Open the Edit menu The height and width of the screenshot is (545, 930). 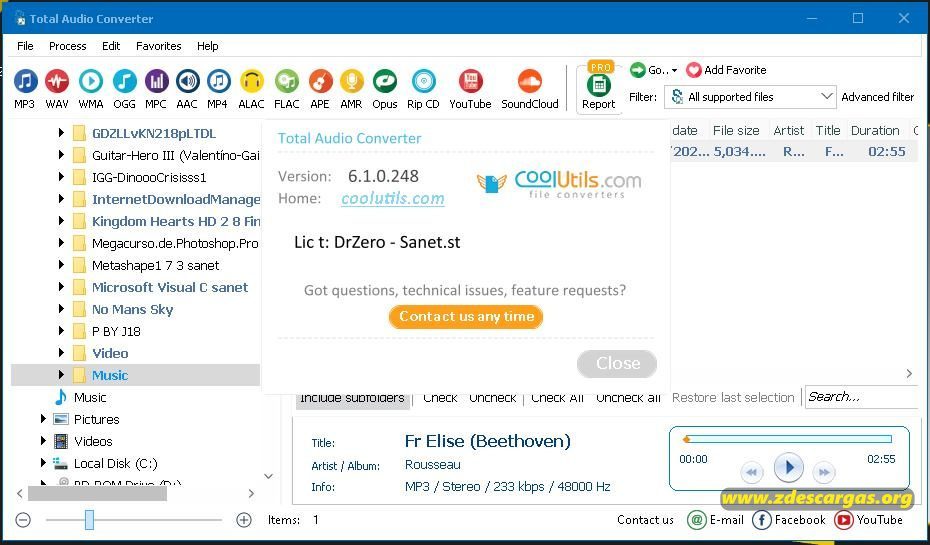click(111, 46)
